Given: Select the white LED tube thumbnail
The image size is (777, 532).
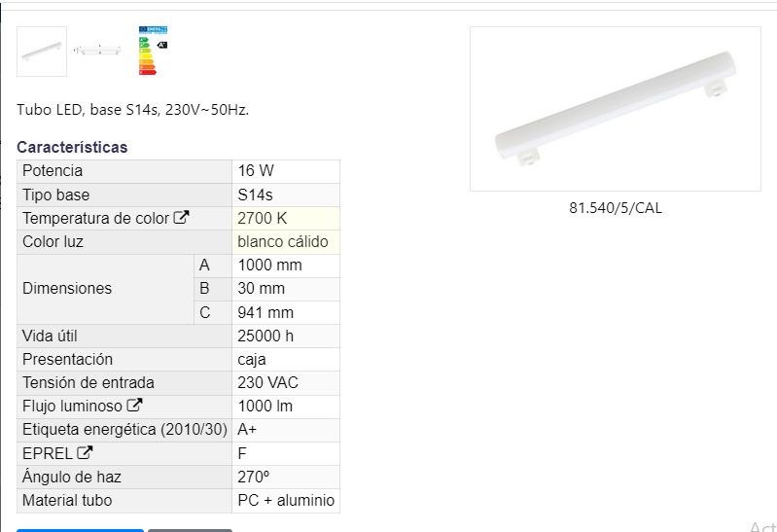Looking at the screenshot, I should [x=42, y=52].
